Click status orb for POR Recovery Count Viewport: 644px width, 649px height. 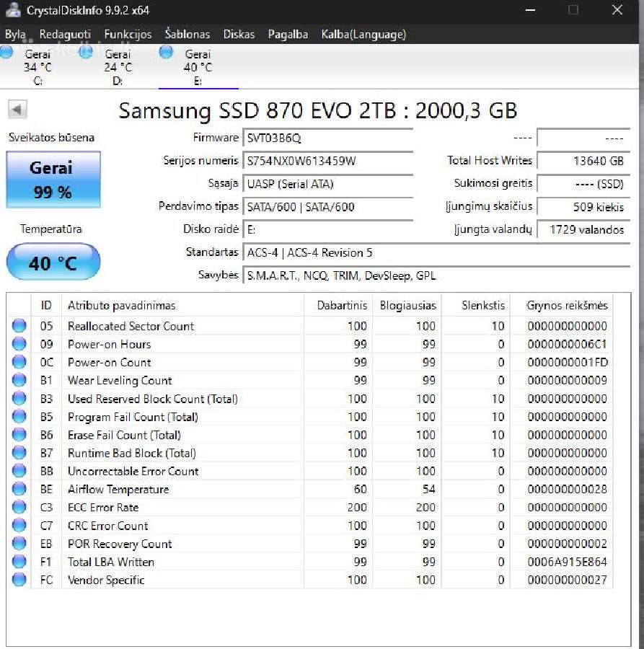click(19, 544)
